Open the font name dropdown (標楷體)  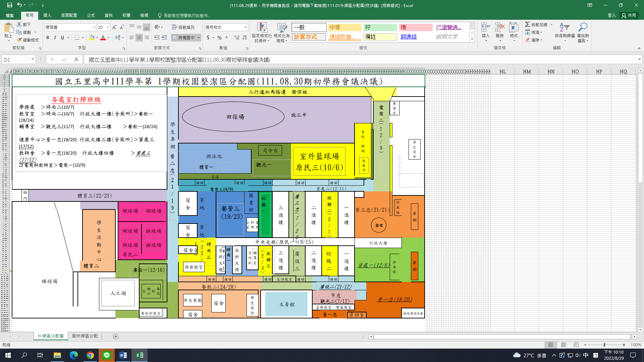click(94, 27)
